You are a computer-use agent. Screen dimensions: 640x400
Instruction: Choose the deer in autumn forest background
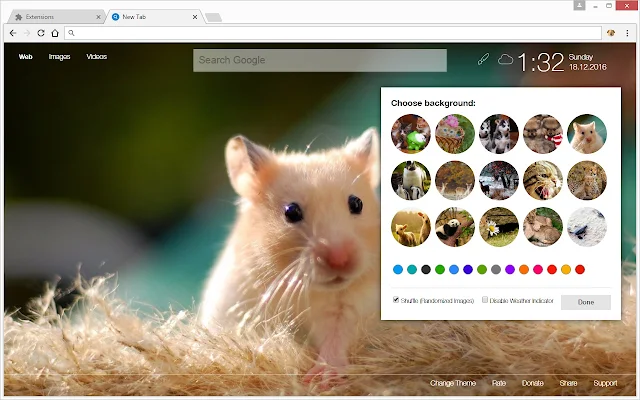click(455, 180)
